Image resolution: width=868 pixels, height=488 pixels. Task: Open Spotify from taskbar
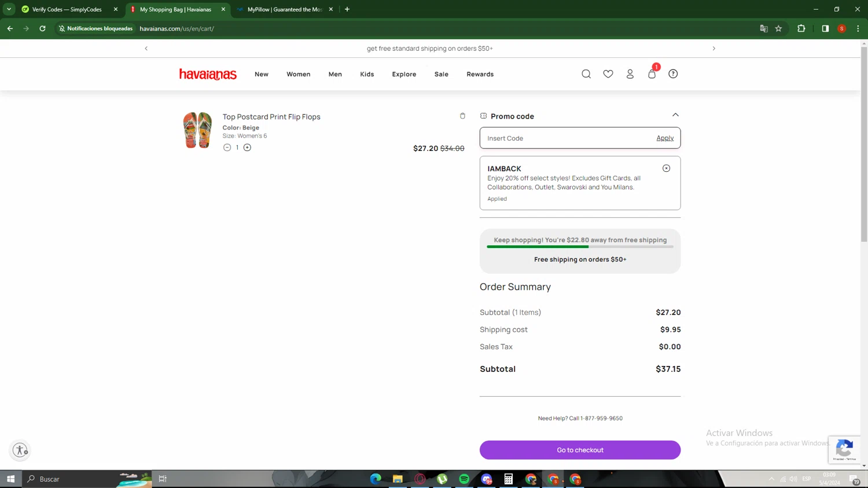point(464,479)
